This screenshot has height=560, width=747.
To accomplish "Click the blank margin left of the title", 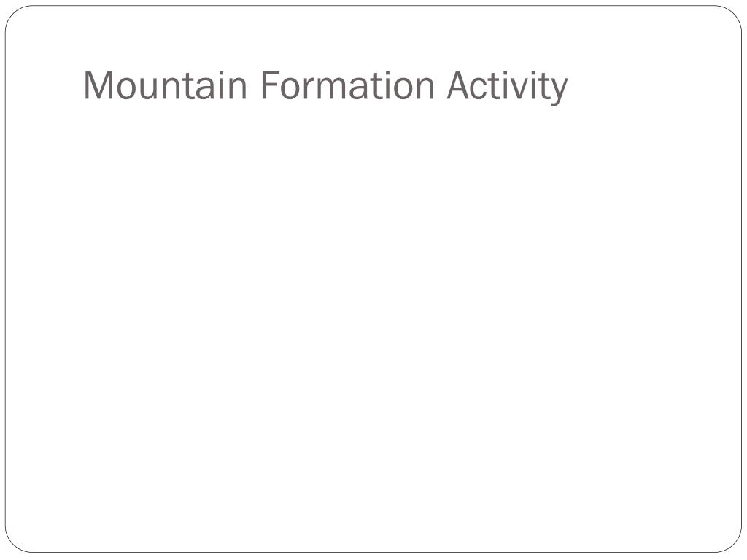I will pyautogui.click(x=44, y=86).
